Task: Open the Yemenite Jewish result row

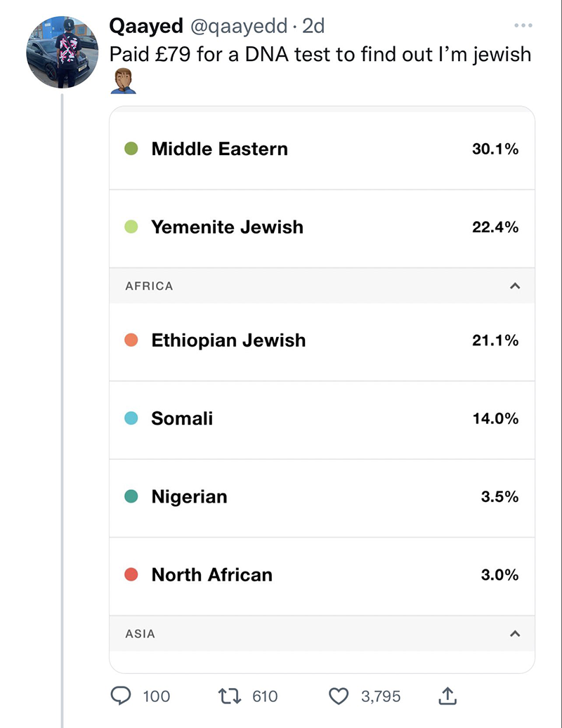Action: click(x=322, y=228)
